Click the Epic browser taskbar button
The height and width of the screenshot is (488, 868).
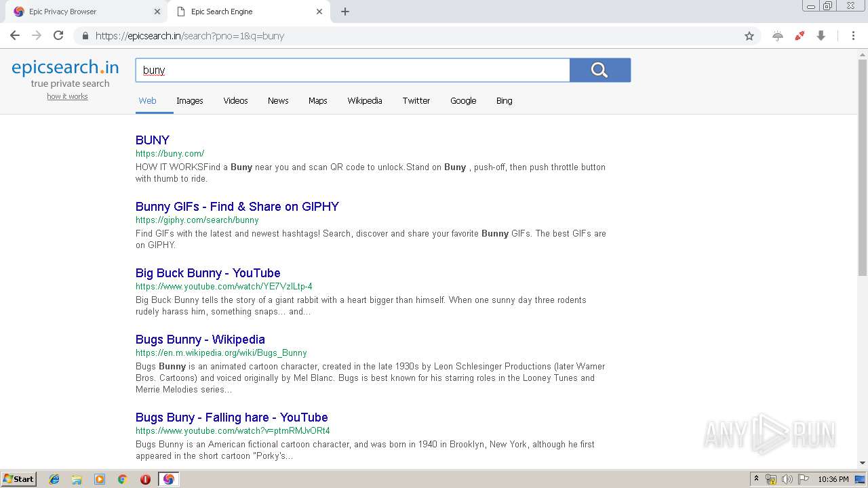169,479
